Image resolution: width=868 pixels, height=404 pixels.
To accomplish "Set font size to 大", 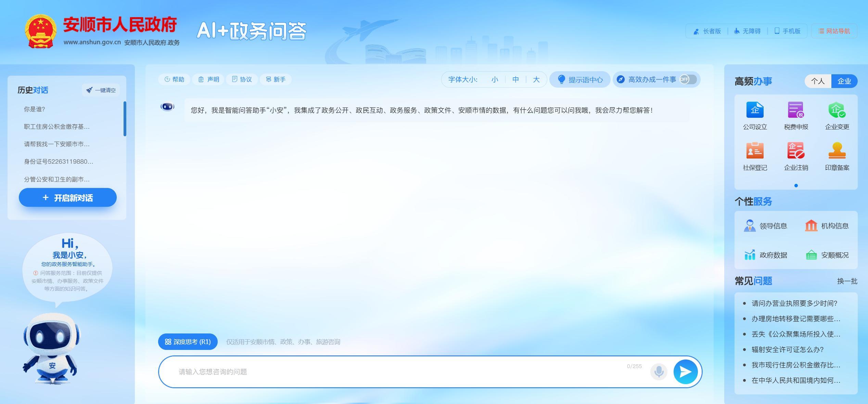I will [x=536, y=79].
